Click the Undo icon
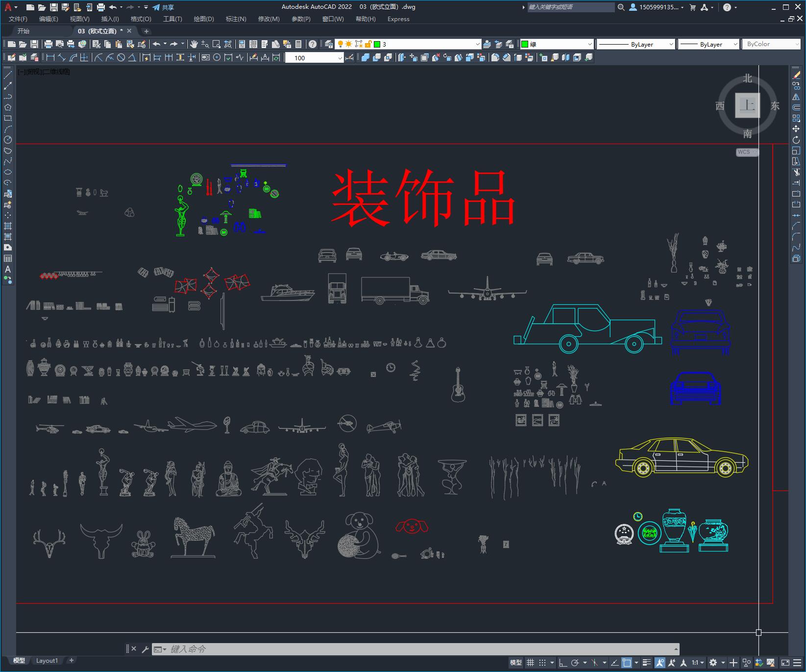 [112, 7]
